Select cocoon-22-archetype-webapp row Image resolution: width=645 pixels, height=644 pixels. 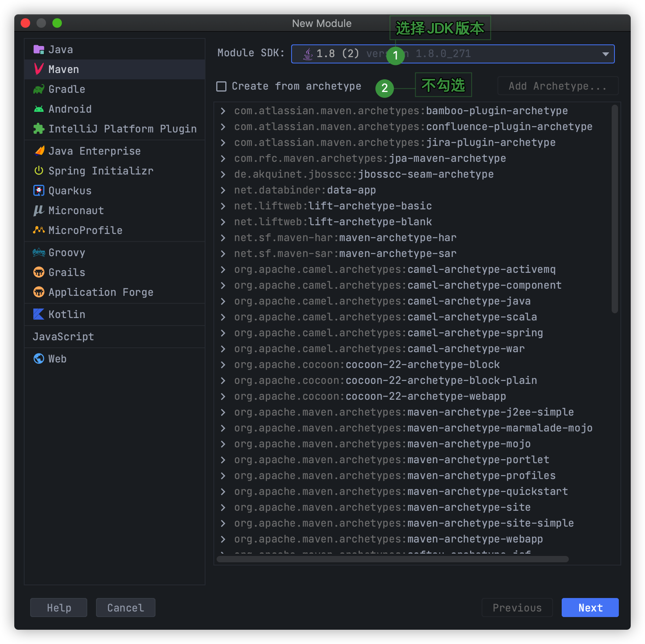pyautogui.click(x=413, y=397)
